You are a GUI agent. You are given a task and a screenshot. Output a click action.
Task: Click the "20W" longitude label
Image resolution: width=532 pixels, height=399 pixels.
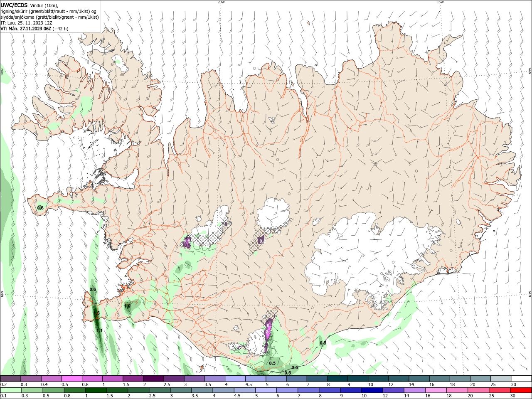pos(221,2)
